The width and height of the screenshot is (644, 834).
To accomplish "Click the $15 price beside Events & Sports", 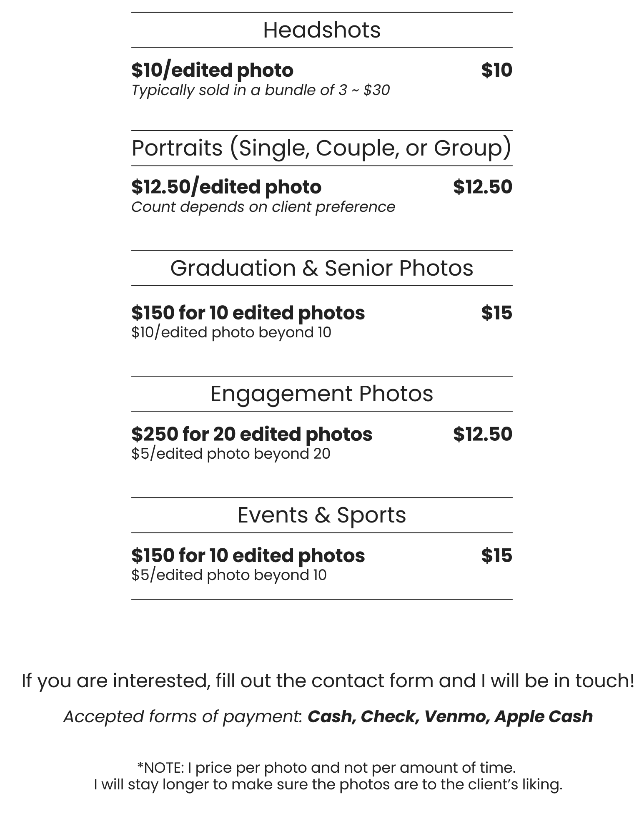I will pyautogui.click(x=496, y=555).
